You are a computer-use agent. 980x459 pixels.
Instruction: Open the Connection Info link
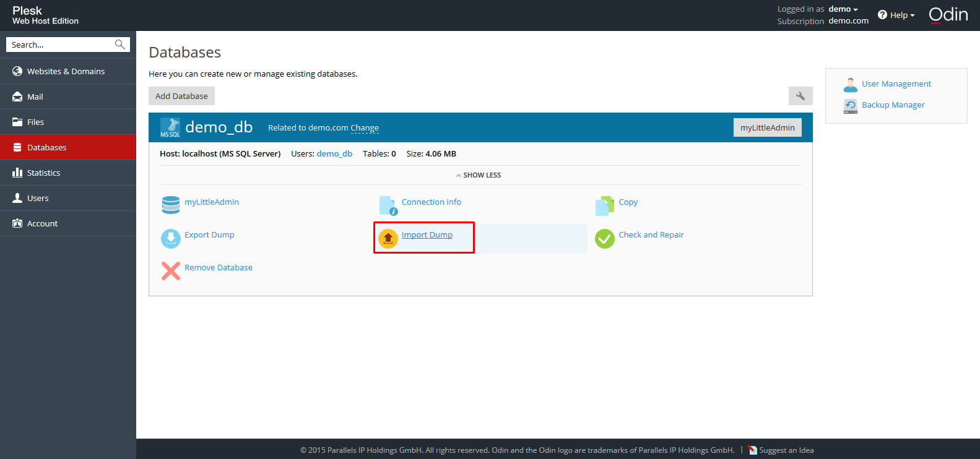pyautogui.click(x=431, y=202)
